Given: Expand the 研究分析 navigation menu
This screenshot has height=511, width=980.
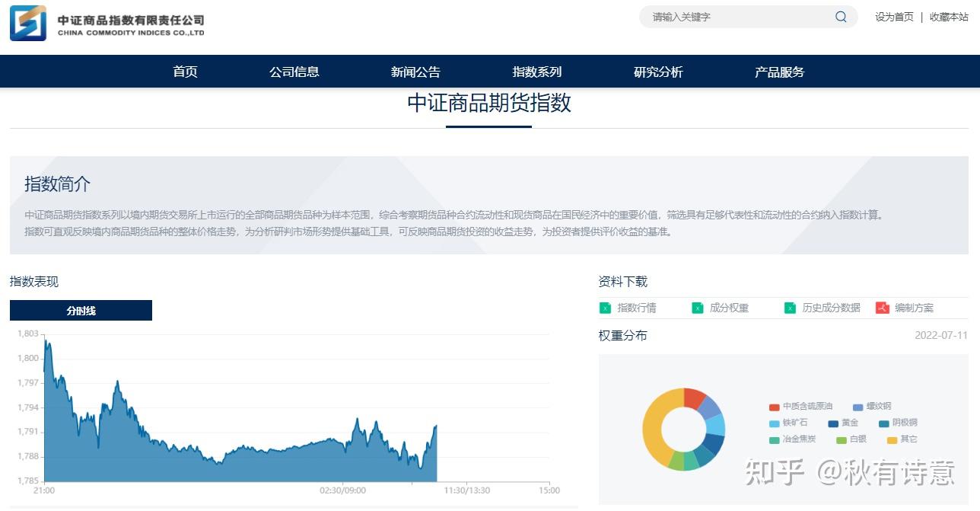Looking at the screenshot, I should tap(657, 71).
